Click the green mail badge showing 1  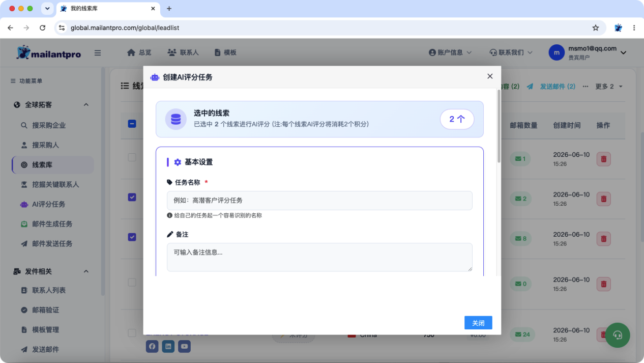[x=521, y=159]
